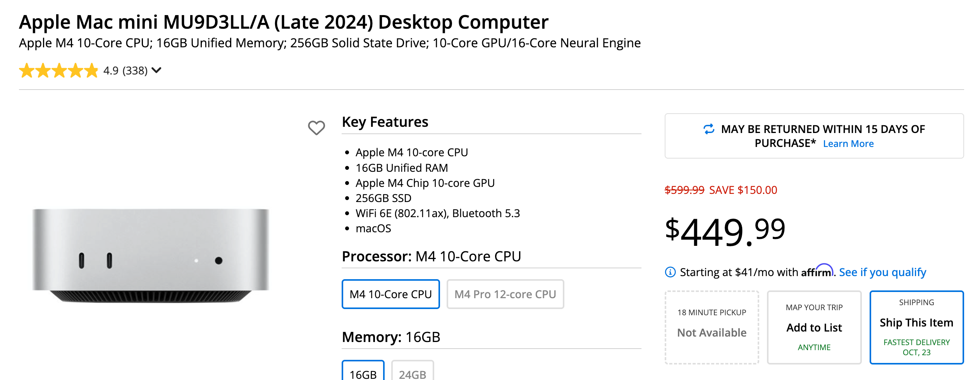The image size is (980, 380).
Task: Choose the 24GB memory option
Action: coord(413,373)
